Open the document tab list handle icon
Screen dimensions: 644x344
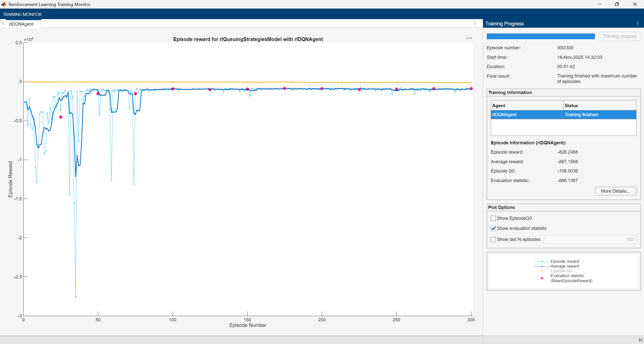point(3,24)
